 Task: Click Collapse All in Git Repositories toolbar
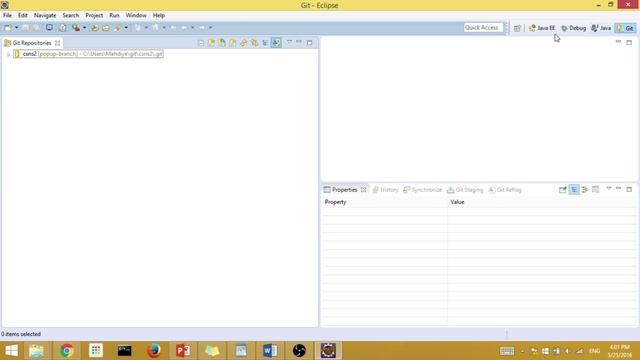(x=200, y=43)
